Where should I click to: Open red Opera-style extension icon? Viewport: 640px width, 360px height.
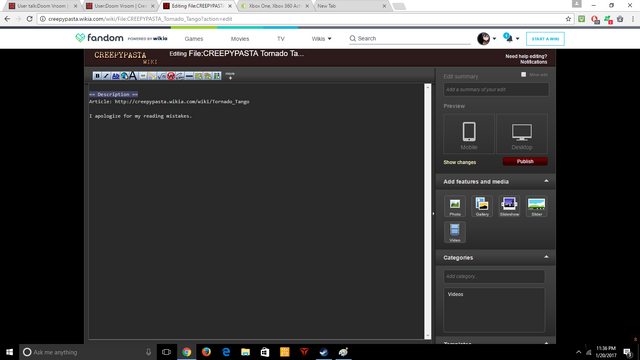595,19
